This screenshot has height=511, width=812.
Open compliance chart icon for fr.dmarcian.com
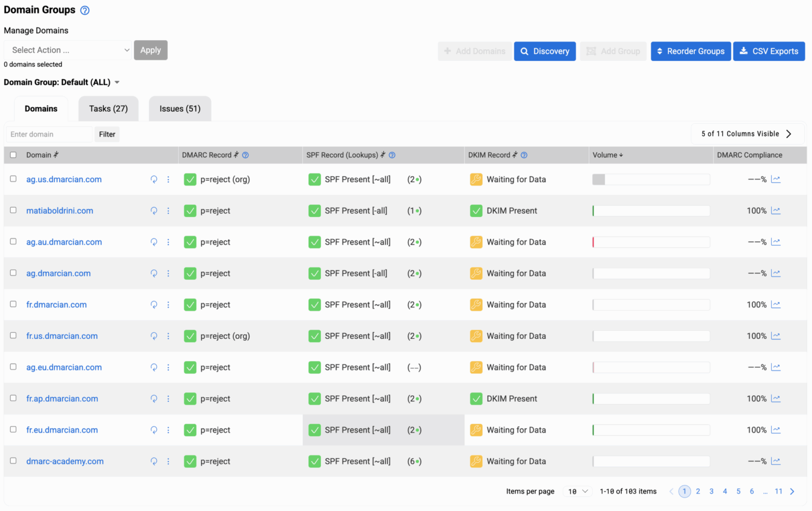[775, 304]
